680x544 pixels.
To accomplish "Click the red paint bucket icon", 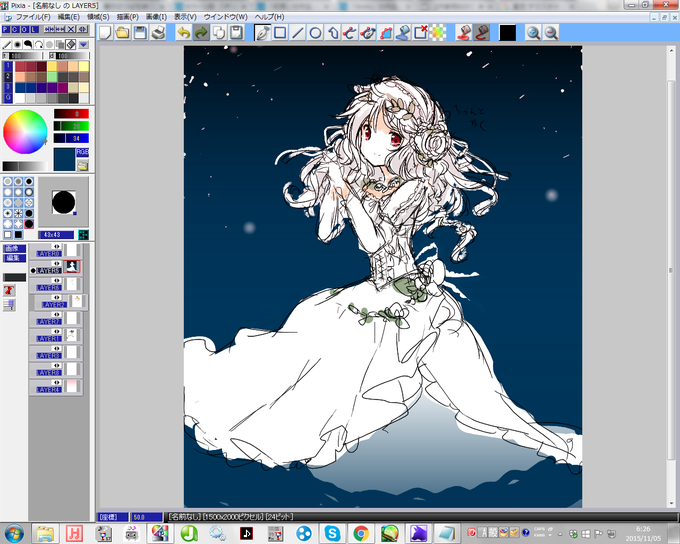I will 464,33.
